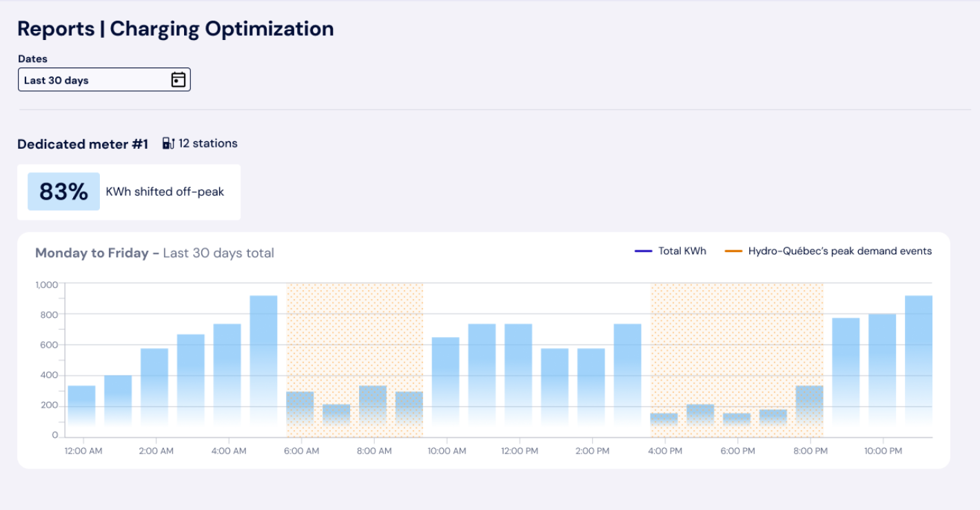Click the orange peak demand events legend line

tap(733, 252)
